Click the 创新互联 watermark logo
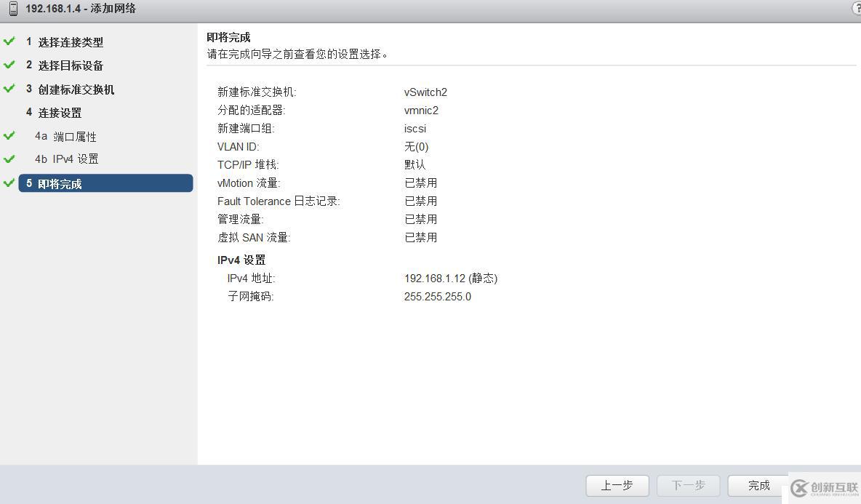This screenshot has width=861, height=504. tap(825, 488)
